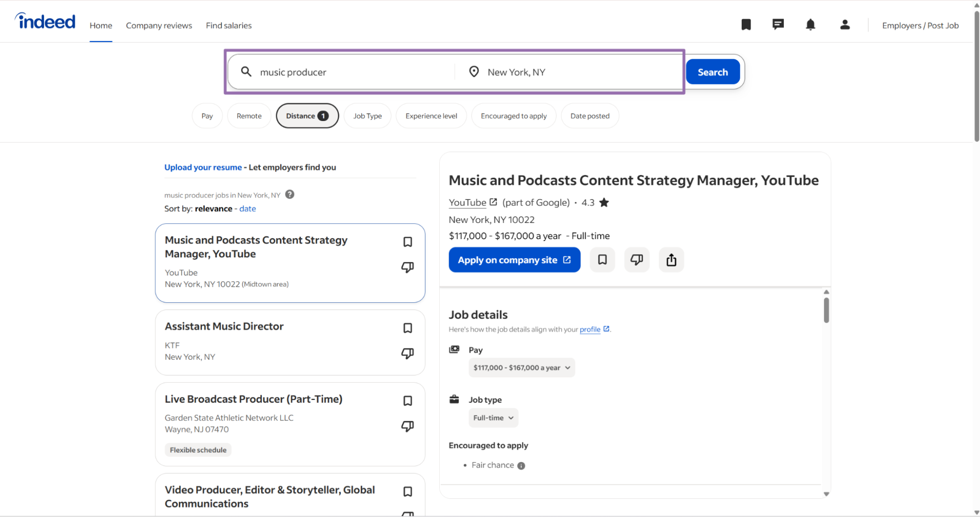
Task: Click the main page scrollbar thumb
Action: (976, 76)
